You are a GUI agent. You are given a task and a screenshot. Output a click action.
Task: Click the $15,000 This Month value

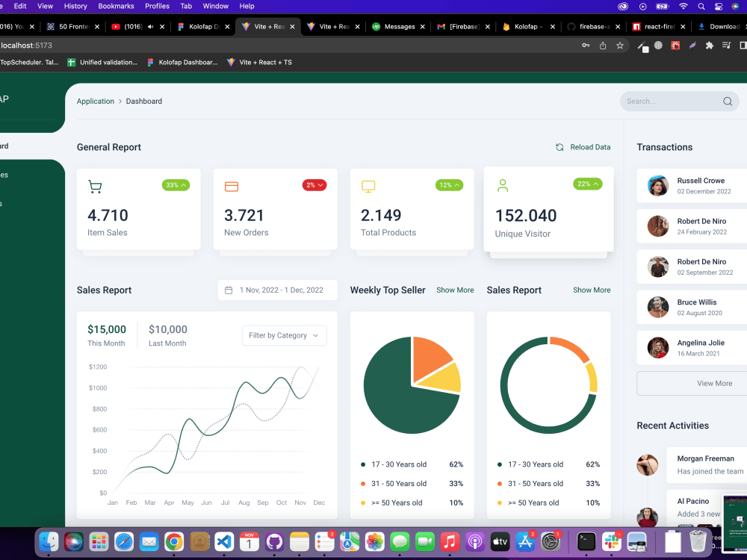coord(107,329)
